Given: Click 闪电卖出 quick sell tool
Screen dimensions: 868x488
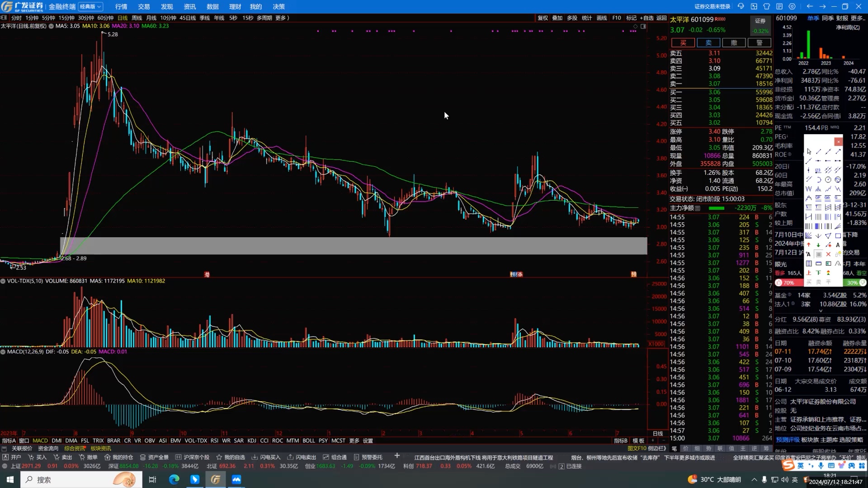Looking at the screenshot, I should (302, 457).
